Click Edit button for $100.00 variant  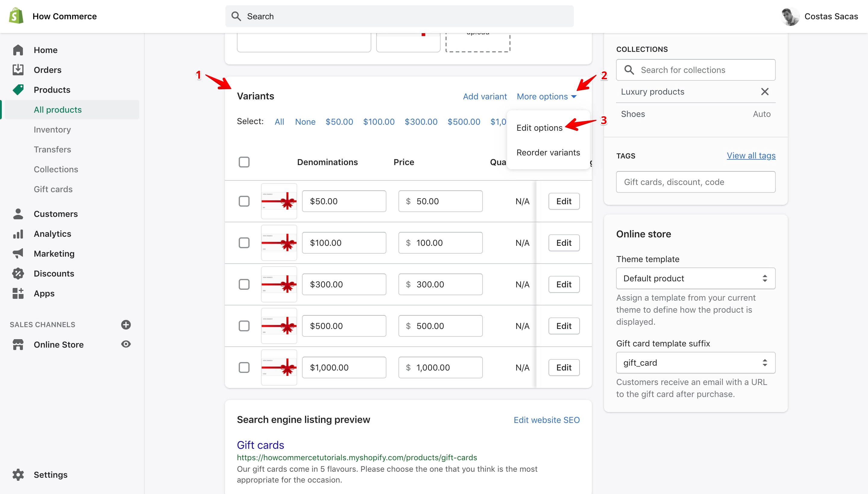pos(564,243)
